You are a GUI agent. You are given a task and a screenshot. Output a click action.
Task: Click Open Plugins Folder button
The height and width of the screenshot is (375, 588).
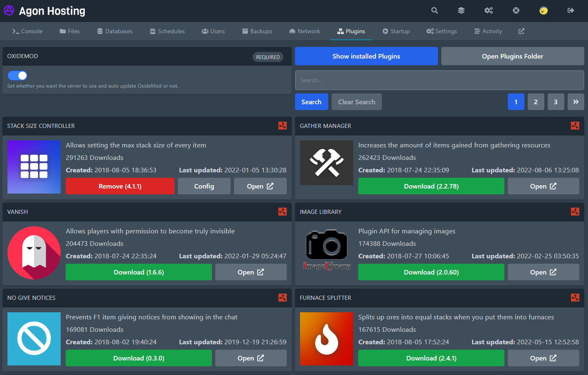coord(513,56)
